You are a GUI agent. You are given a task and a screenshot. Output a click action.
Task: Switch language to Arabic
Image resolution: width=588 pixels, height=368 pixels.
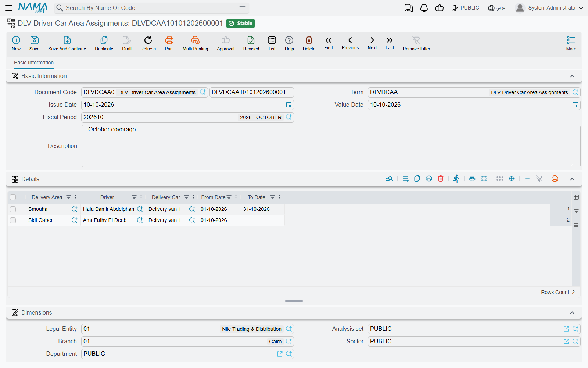(497, 8)
